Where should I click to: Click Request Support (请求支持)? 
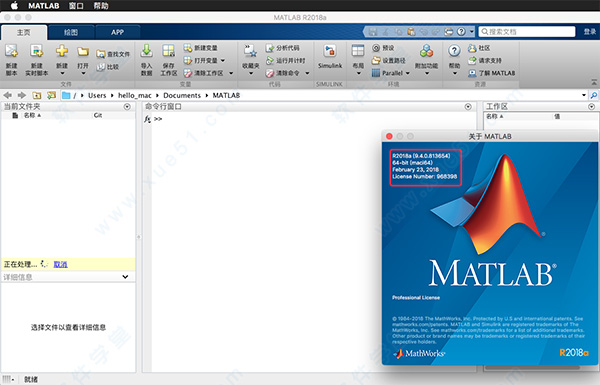tap(485, 60)
